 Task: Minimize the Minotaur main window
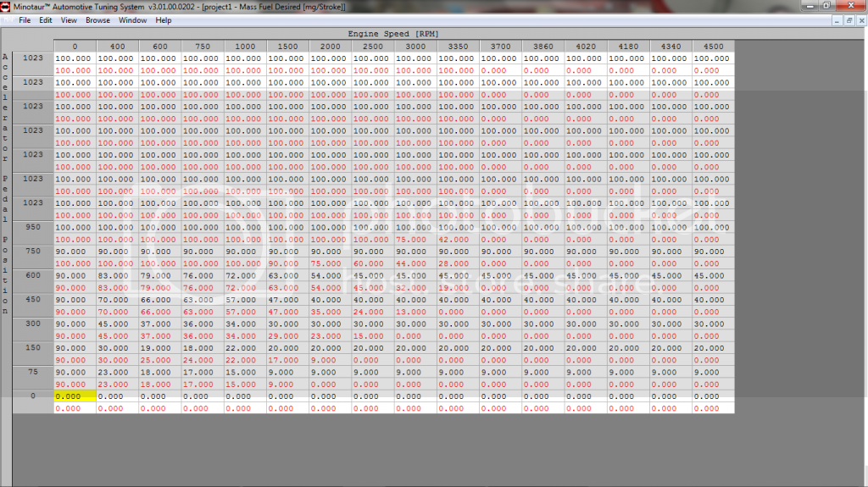[x=810, y=6]
